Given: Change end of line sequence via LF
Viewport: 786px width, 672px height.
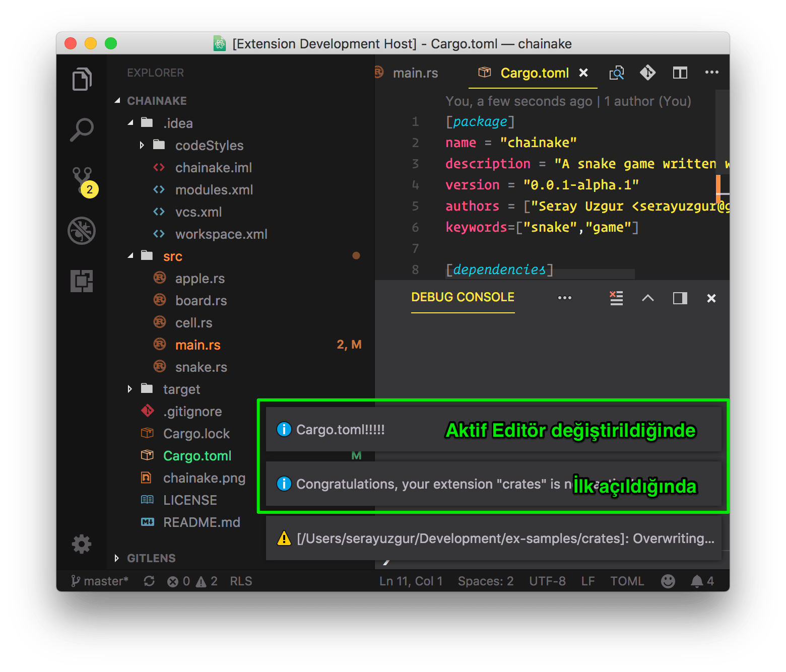Looking at the screenshot, I should click(x=588, y=581).
